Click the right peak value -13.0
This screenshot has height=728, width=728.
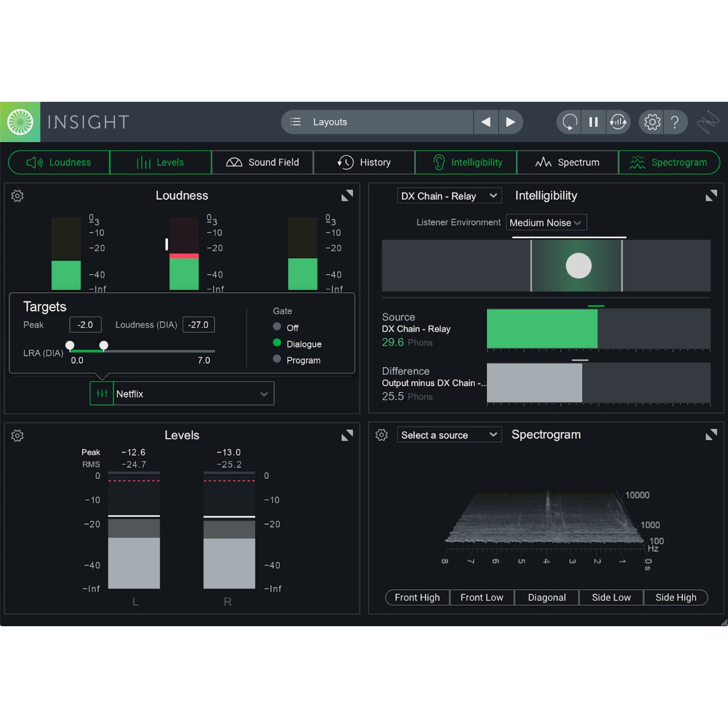click(229, 453)
